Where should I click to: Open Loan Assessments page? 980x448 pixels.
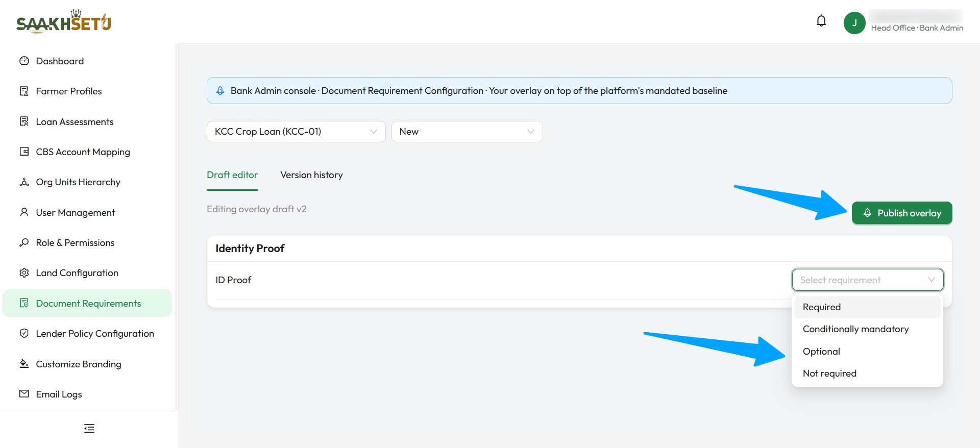click(87, 121)
